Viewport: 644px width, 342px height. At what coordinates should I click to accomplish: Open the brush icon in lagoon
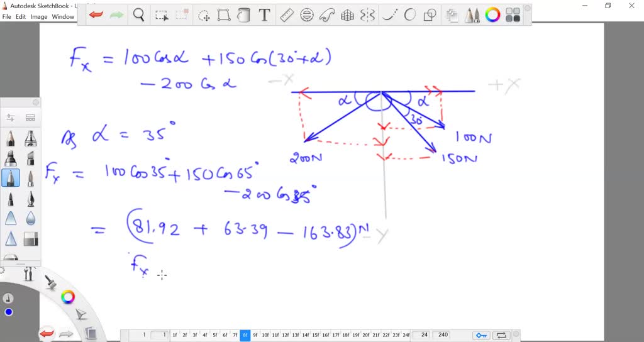coord(50,282)
